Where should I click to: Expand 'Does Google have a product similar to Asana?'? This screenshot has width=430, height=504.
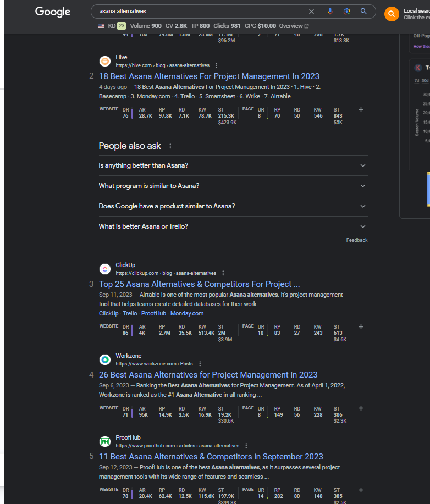233,206
